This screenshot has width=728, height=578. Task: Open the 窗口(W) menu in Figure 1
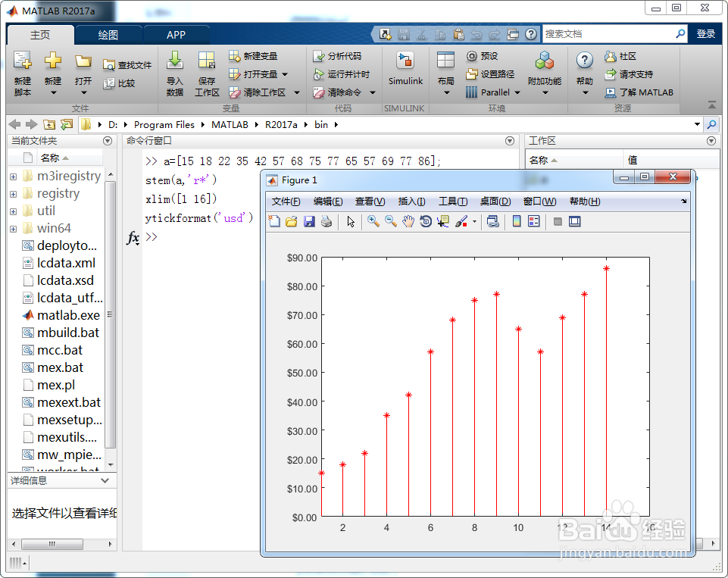[539, 202]
